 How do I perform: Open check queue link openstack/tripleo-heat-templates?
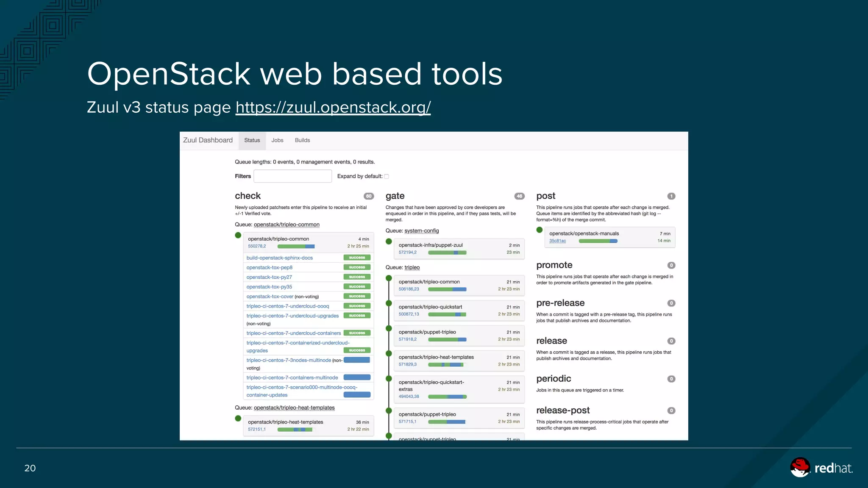tap(294, 408)
